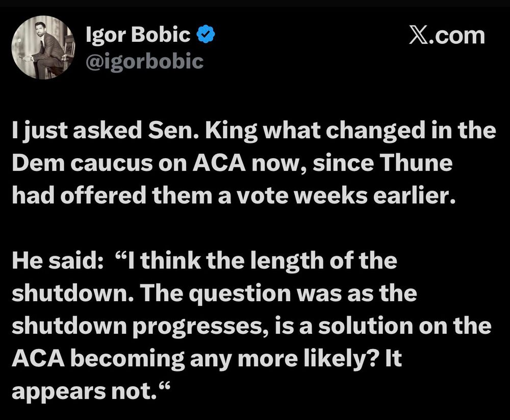
Task: Click the line "had offered them a vote weeks earlier."
Action: pos(234,195)
